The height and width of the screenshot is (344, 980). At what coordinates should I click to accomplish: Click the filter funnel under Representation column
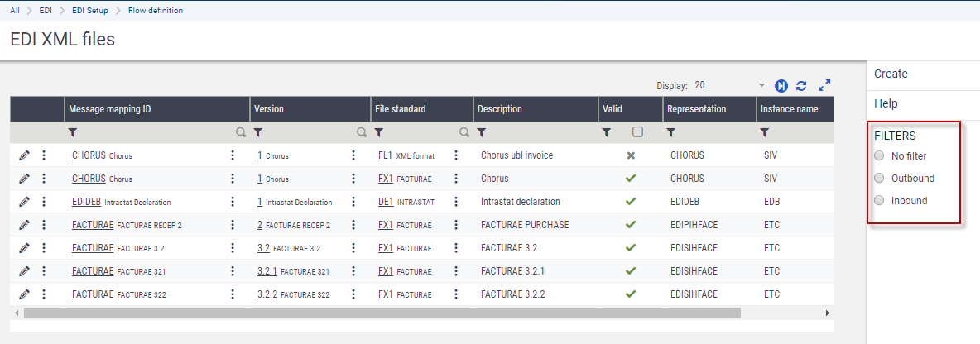pos(671,132)
